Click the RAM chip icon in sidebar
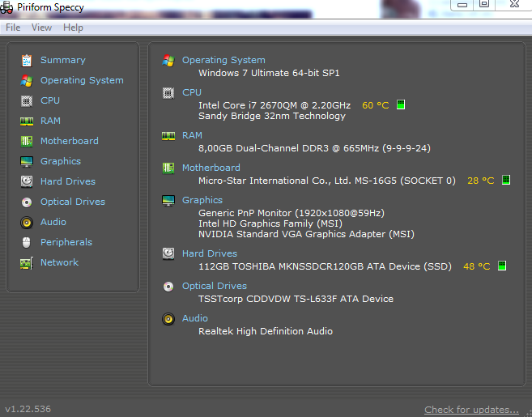532x417 pixels. click(27, 121)
